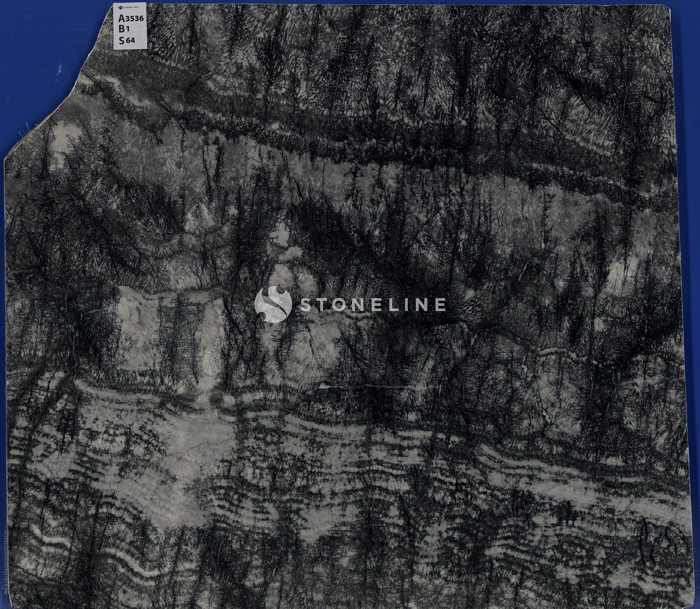Click the circular Stoneline logo watermark

tap(273, 305)
